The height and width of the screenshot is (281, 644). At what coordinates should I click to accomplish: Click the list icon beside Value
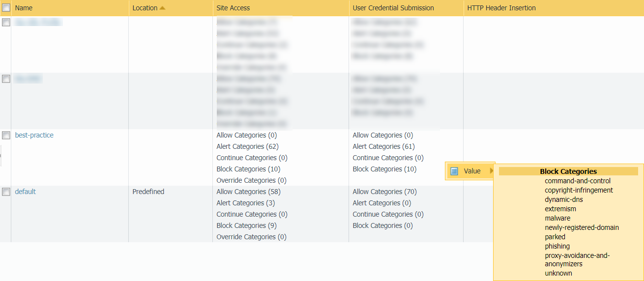(454, 171)
